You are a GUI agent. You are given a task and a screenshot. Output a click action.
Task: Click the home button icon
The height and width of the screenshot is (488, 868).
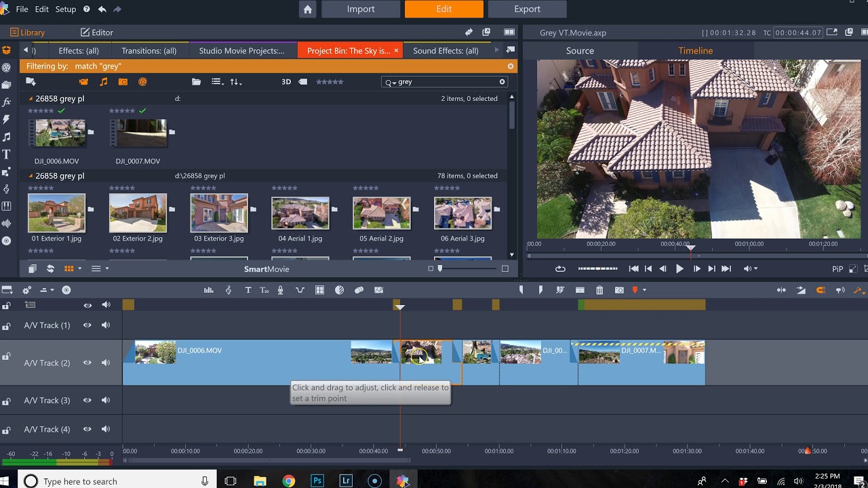(x=308, y=9)
